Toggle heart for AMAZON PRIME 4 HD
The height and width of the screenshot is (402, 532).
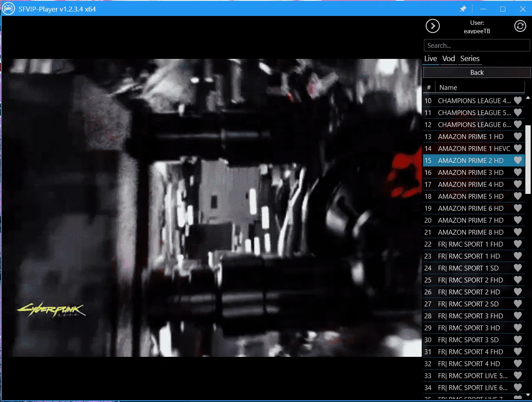pos(517,184)
